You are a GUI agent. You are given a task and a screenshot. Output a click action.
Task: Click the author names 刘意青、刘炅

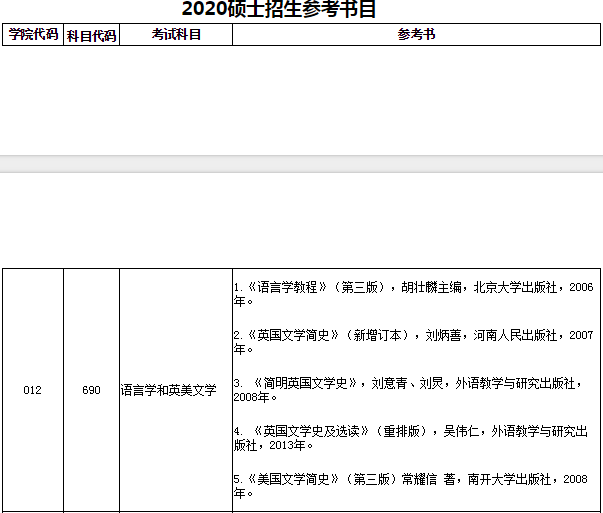[x=407, y=383]
